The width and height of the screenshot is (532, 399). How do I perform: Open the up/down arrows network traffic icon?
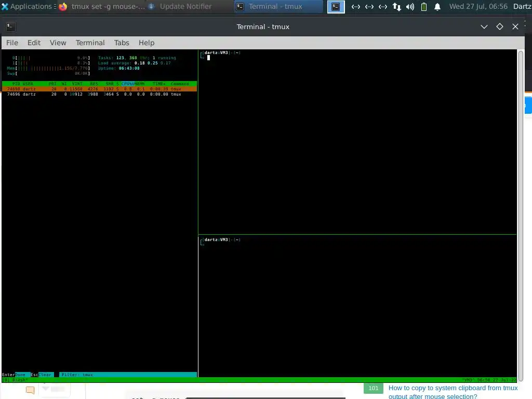click(396, 6)
